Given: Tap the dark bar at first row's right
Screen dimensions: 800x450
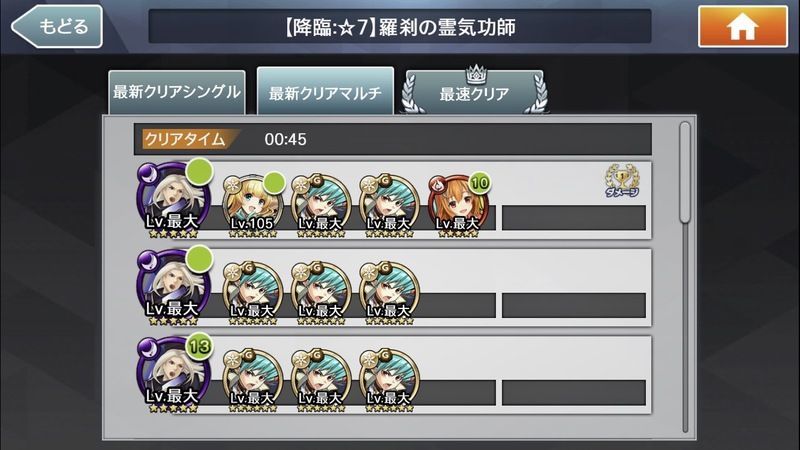Looking at the screenshot, I should (x=573, y=218).
